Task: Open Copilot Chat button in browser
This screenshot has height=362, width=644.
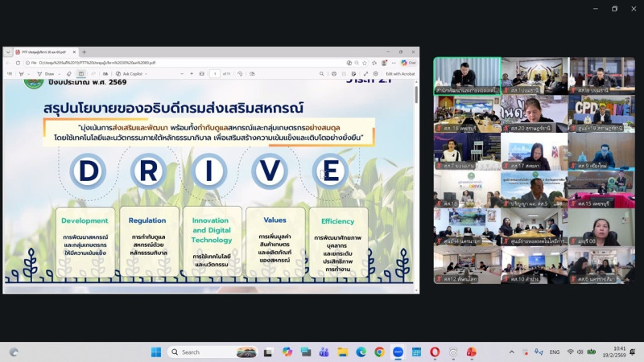Action: pos(409,63)
